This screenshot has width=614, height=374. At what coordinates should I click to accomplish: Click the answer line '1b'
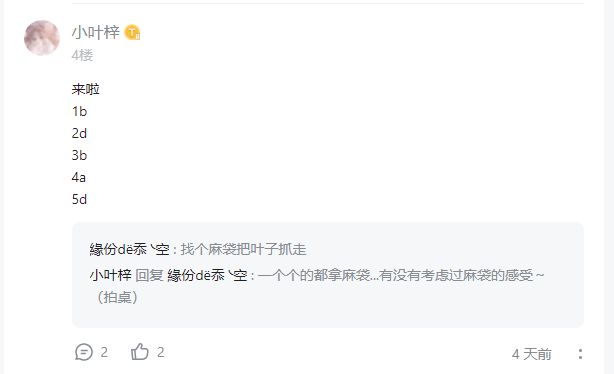79,111
